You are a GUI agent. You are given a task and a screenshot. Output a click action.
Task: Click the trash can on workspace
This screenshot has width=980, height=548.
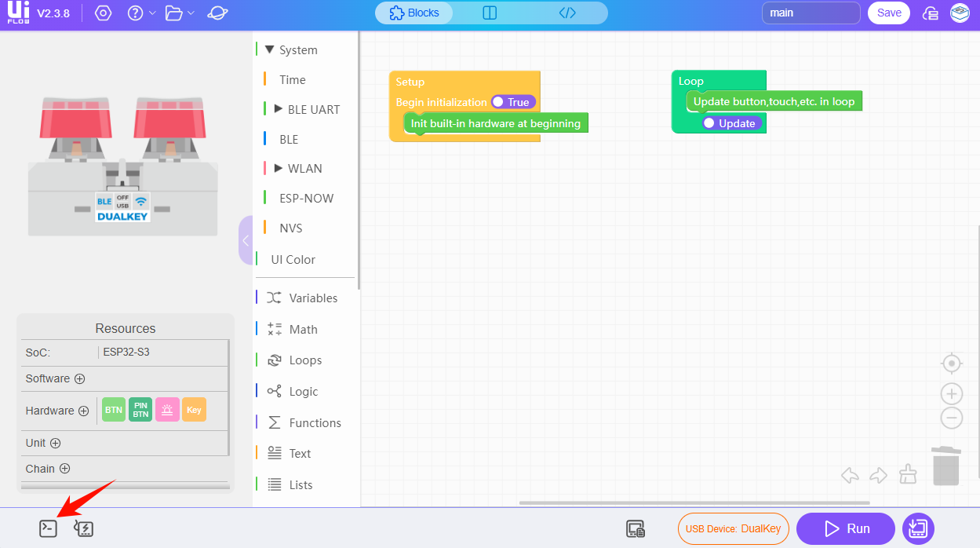(945, 466)
